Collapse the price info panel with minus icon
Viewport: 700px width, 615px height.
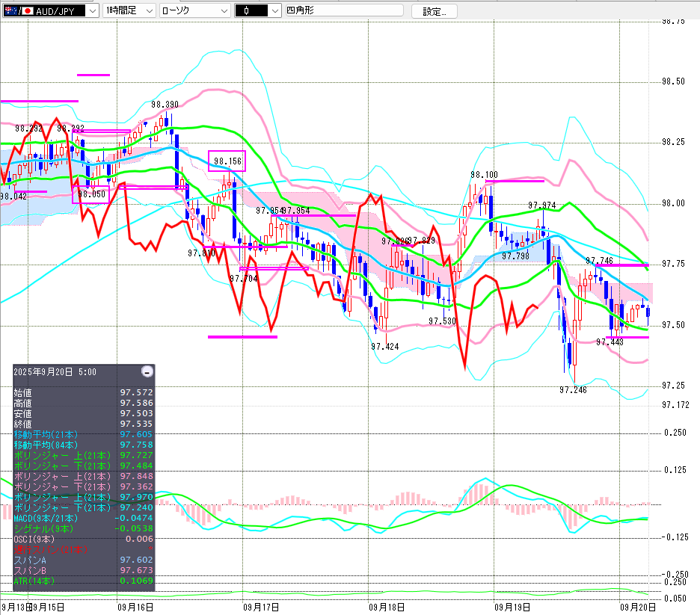tap(147, 371)
